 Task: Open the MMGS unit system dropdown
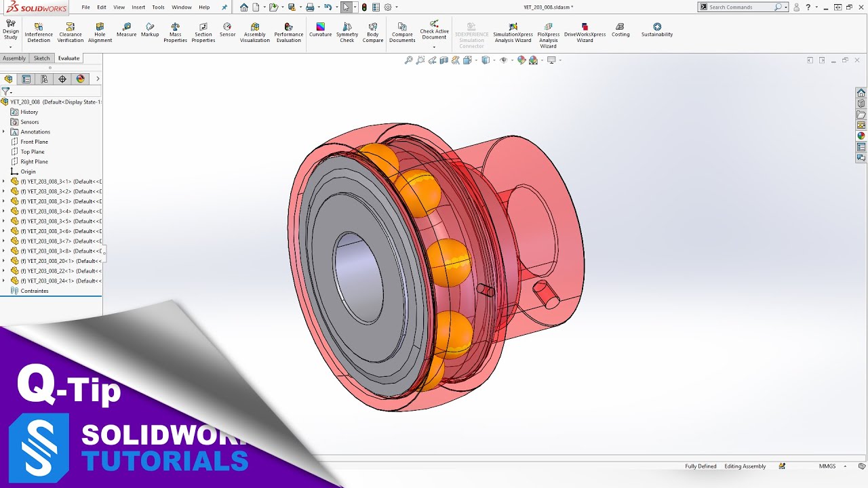point(845,466)
